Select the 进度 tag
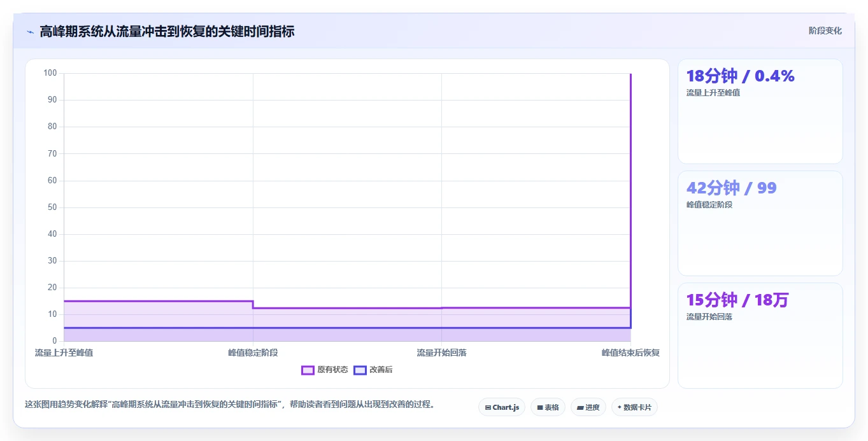 tap(588, 407)
